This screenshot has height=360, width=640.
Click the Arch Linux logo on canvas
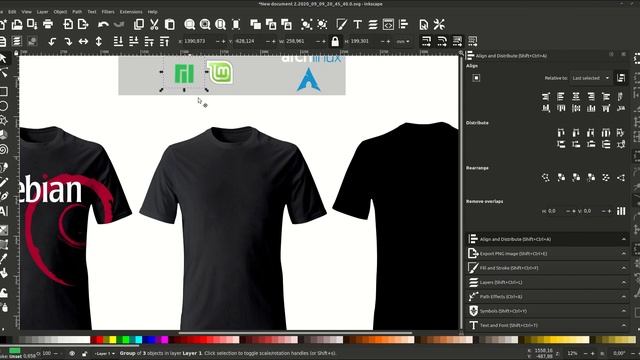pyautogui.click(x=309, y=79)
